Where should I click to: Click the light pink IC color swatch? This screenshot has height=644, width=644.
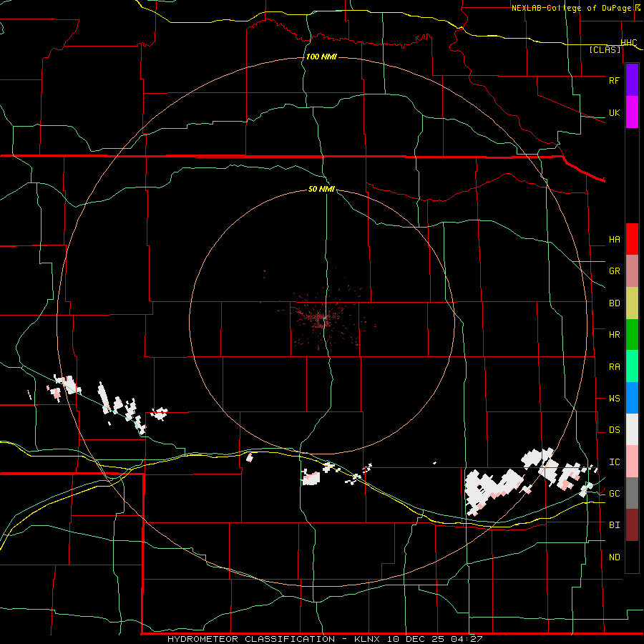[x=632, y=462]
